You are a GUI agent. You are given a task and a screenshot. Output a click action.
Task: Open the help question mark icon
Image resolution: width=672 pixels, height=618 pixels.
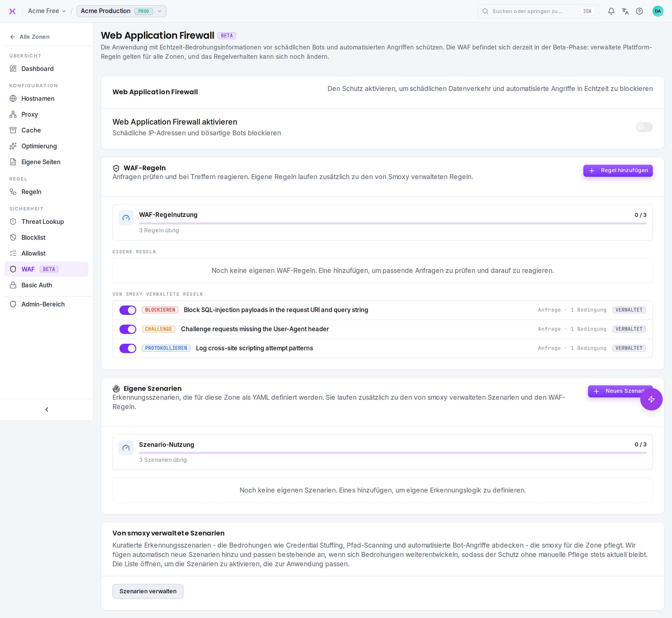tap(639, 11)
